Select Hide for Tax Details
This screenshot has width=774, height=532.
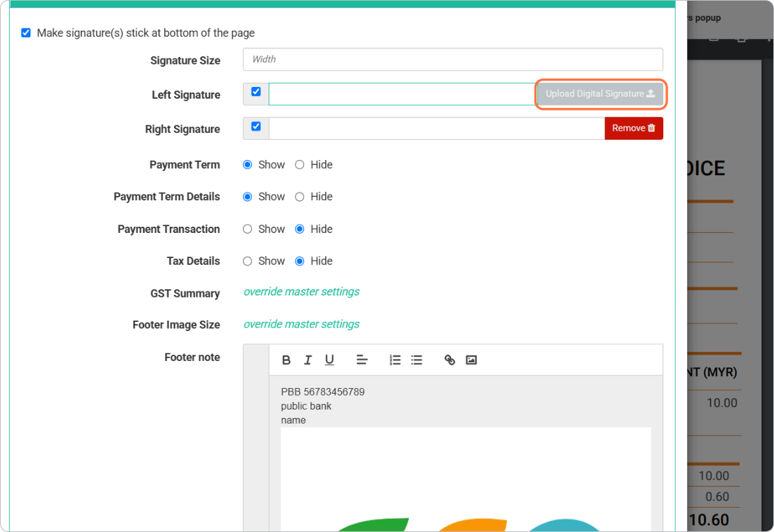[299, 261]
